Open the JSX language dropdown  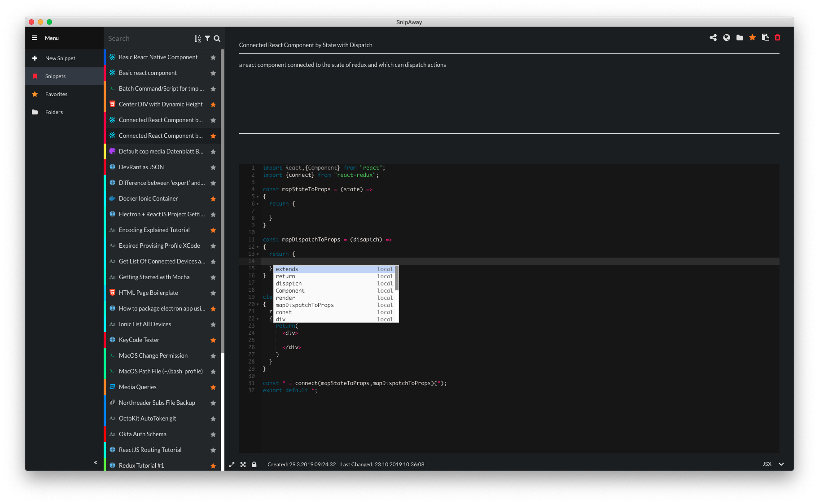click(x=773, y=464)
